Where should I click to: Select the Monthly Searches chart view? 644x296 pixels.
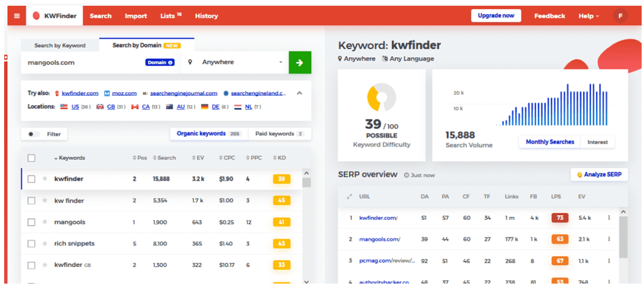[550, 142]
